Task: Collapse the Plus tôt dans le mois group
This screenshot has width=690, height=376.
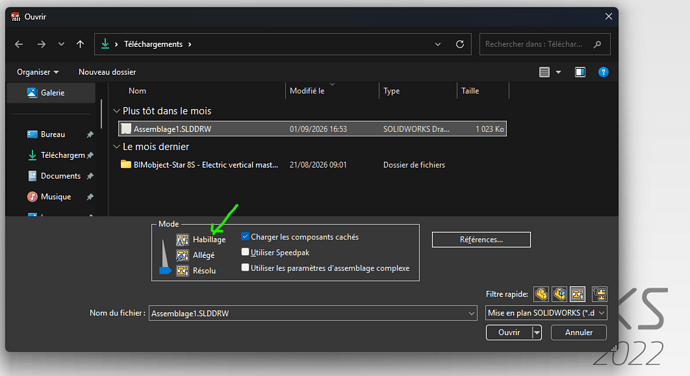Action: tap(116, 111)
